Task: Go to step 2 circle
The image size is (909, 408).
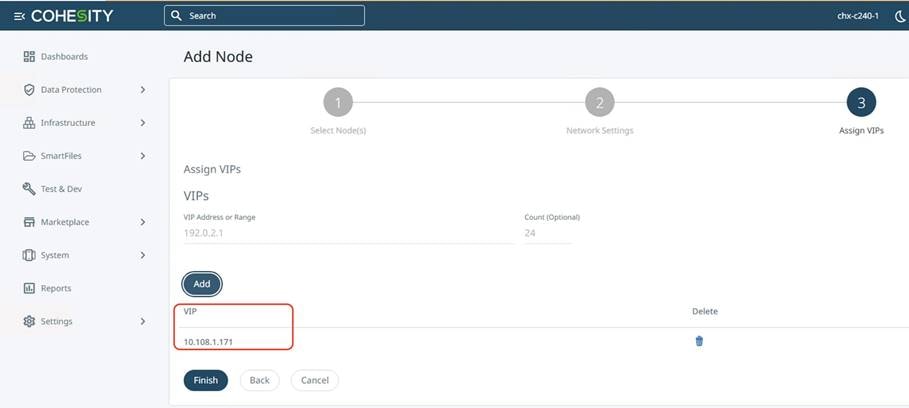Action: coord(600,103)
